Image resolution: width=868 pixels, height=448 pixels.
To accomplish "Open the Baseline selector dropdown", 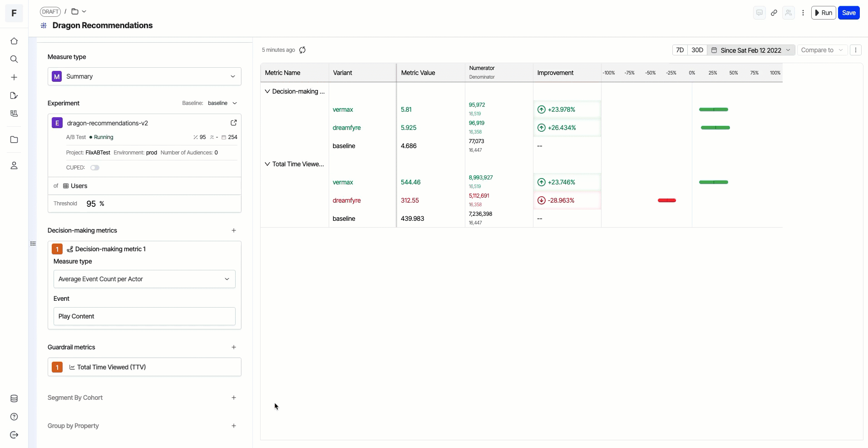I will point(222,103).
